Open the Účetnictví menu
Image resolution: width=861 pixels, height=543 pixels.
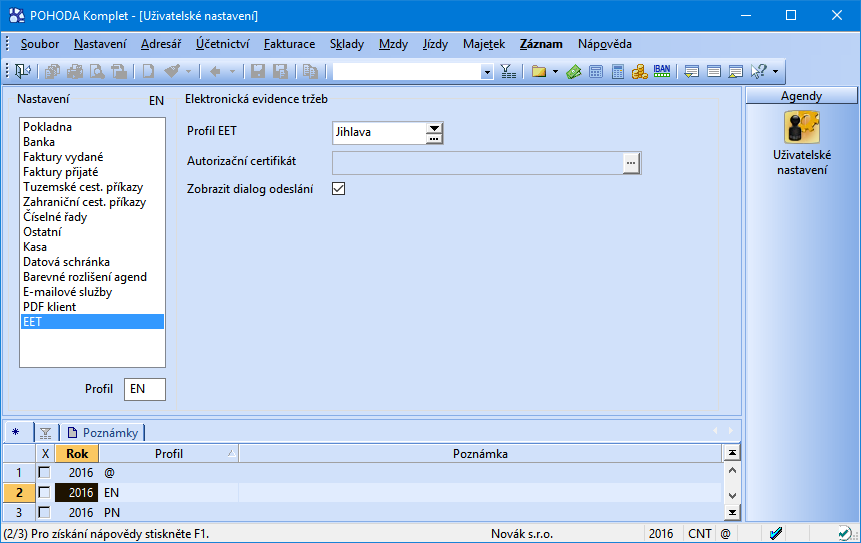222,44
